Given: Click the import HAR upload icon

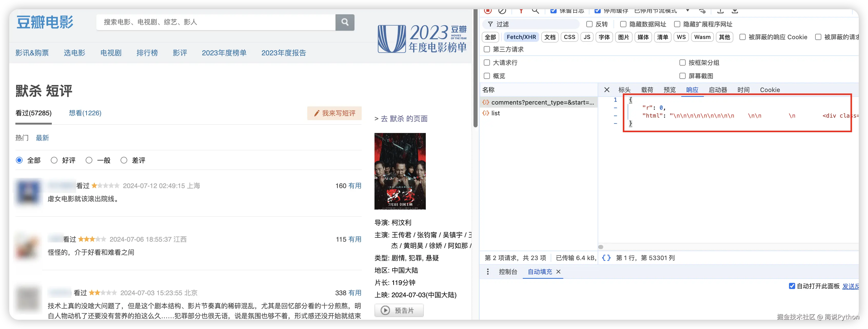Looking at the screenshot, I should [721, 11].
